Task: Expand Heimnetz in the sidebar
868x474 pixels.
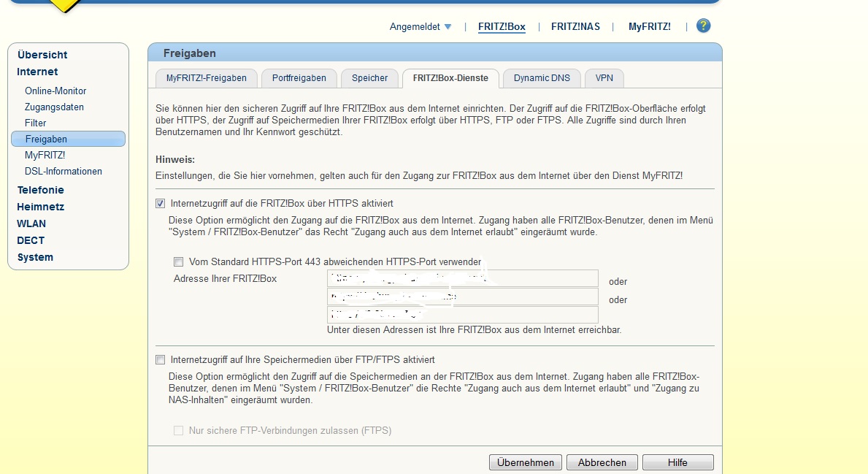Action: [40, 207]
